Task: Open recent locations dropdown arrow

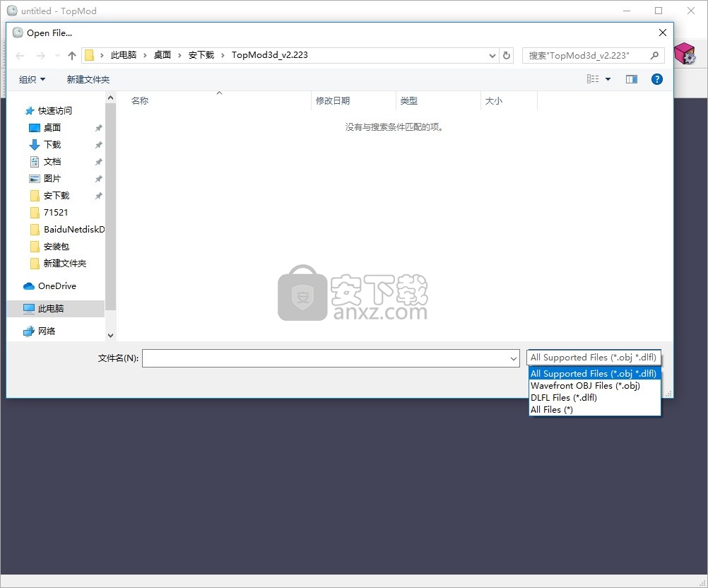Action: (57, 56)
